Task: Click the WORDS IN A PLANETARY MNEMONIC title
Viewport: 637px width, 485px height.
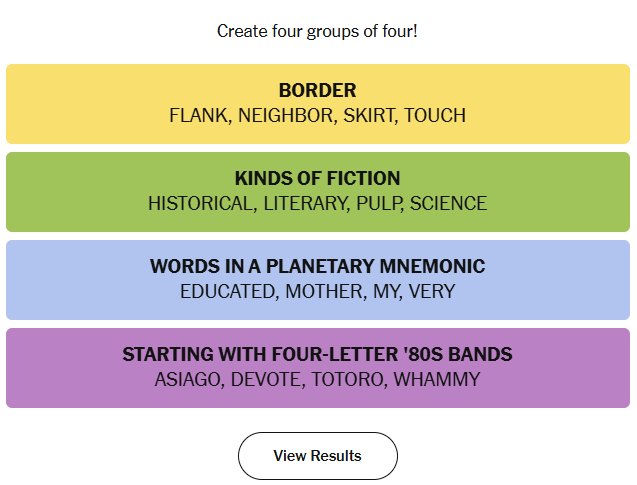Action: [317, 267]
